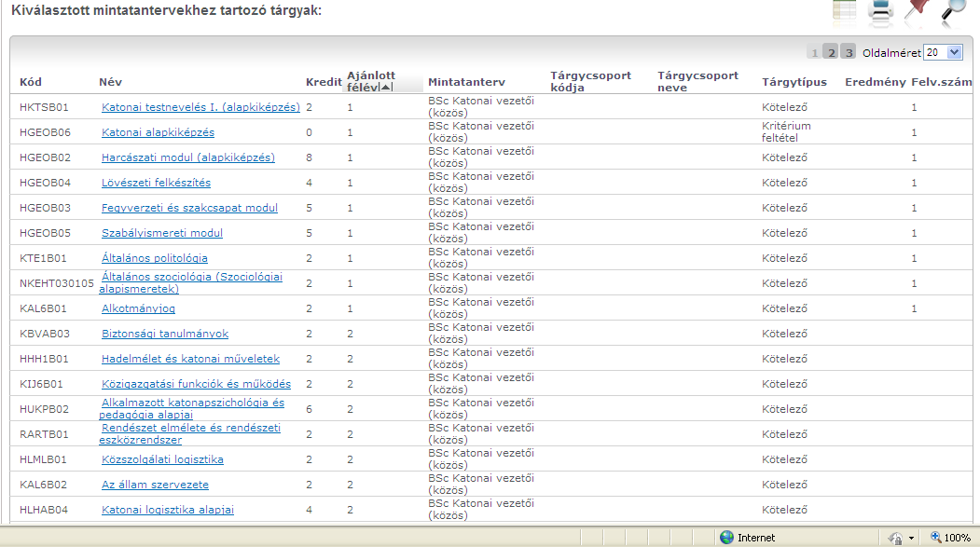
Task: Select code cell KTE1B01
Action: pyautogui.click(x=43, y=258)
